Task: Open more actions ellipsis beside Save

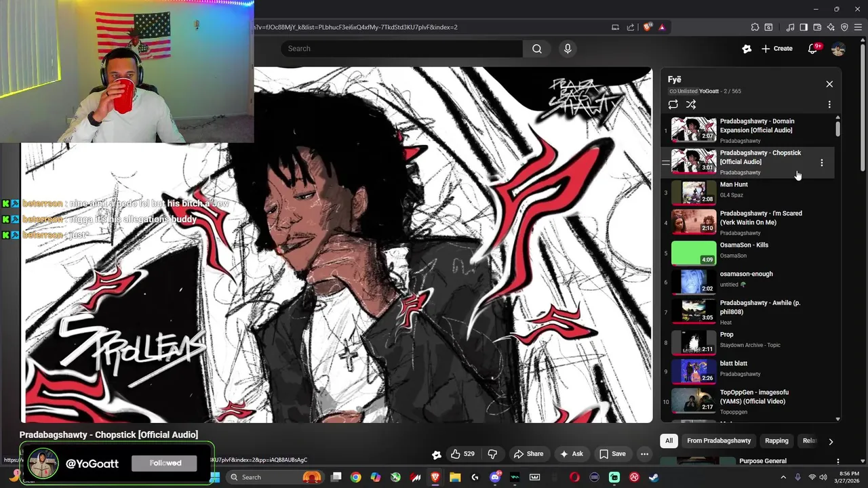Action: pos(645,454)
